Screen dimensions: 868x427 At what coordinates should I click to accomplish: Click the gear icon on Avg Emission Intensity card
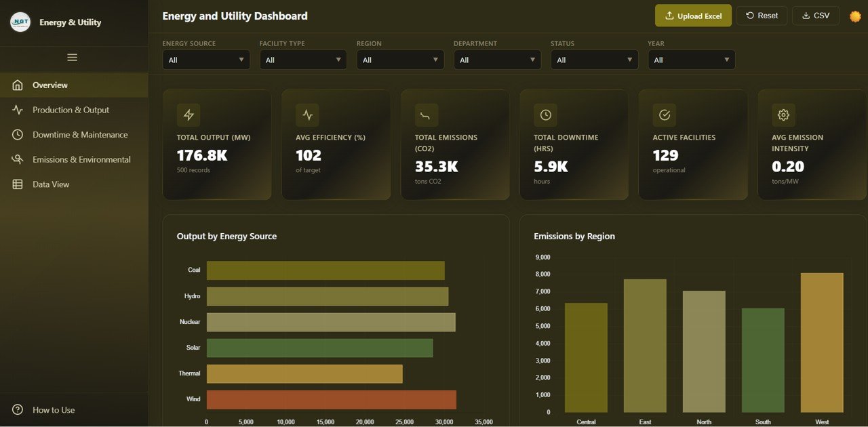(x=783, y=115)
